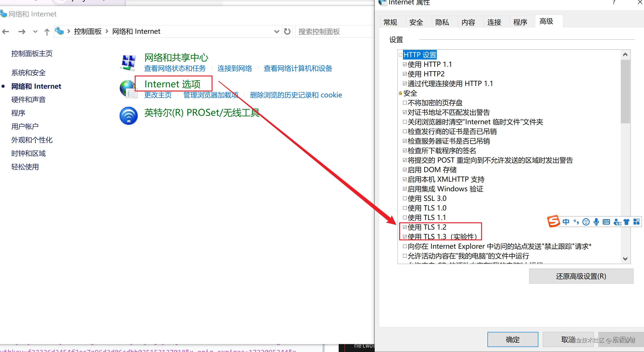Click the back arrow in navigation bar
This screenshot has height=352, width=644.
5,32
